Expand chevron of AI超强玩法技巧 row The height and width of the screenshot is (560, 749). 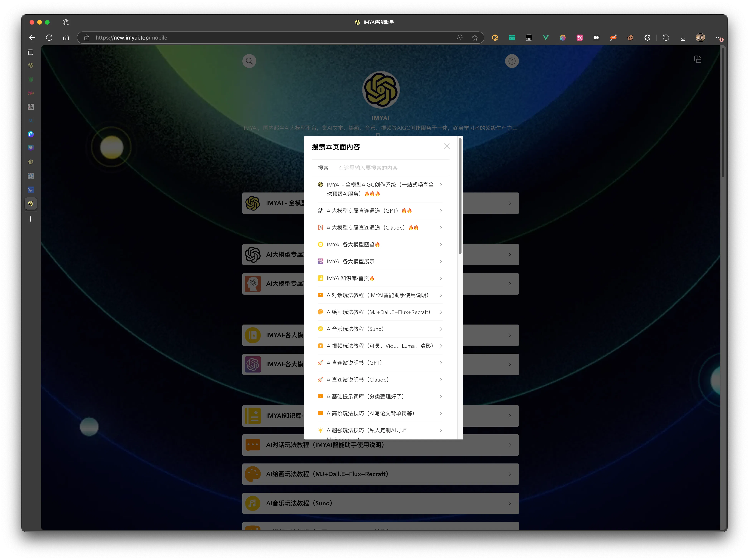tap(441, 430)
